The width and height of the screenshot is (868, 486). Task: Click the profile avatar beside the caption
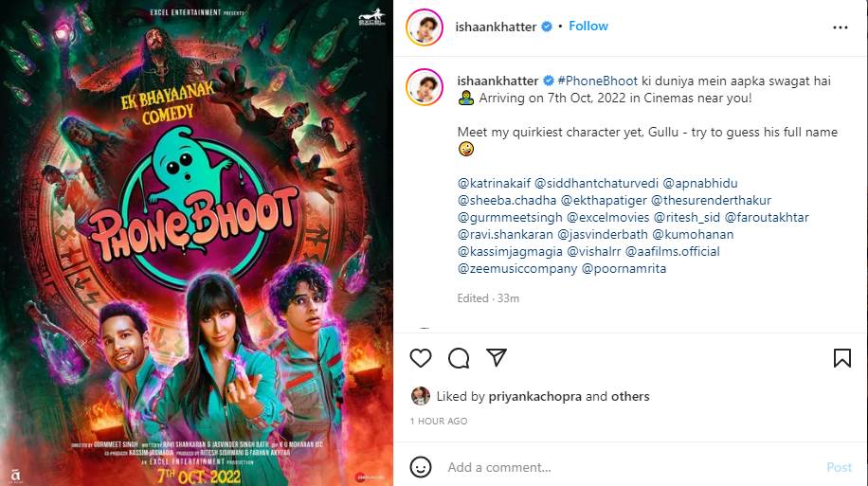point(425,87)
